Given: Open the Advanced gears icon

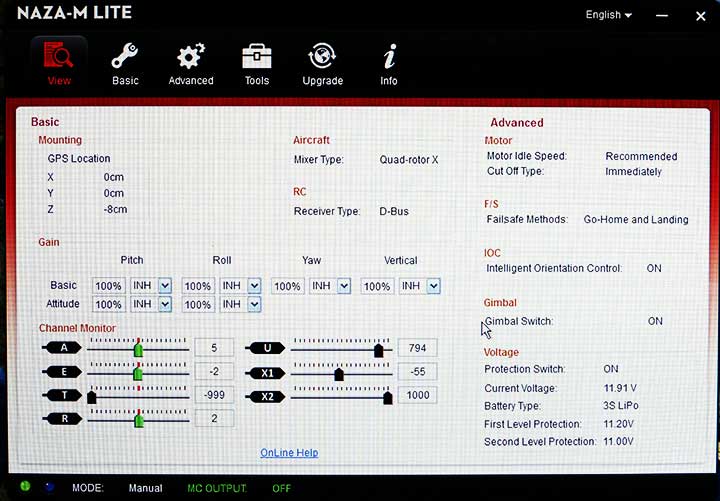Looking at the screenshot, I should [x=190, y=56].
